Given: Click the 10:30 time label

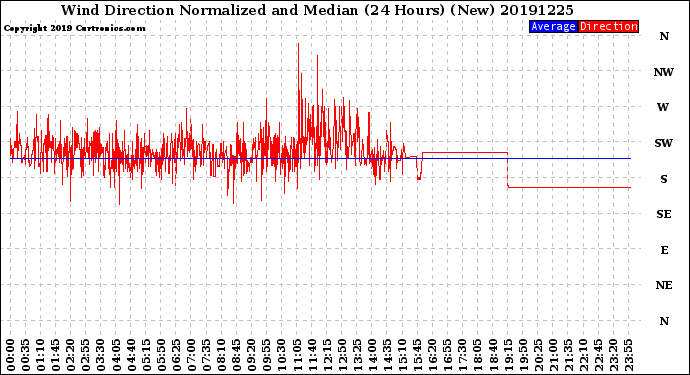Looking at the screenshot, I should coord(281,355).
